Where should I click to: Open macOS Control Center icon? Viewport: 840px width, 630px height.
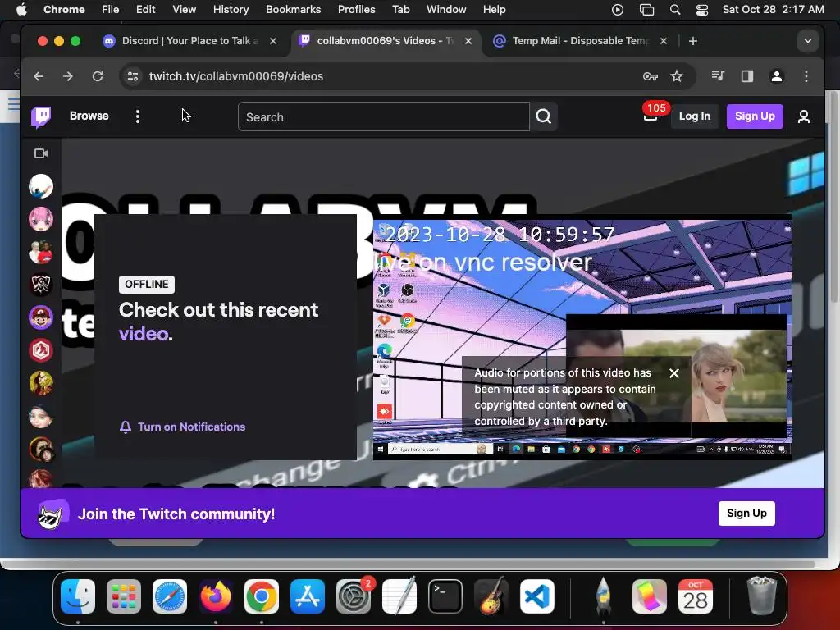point(702,10)
